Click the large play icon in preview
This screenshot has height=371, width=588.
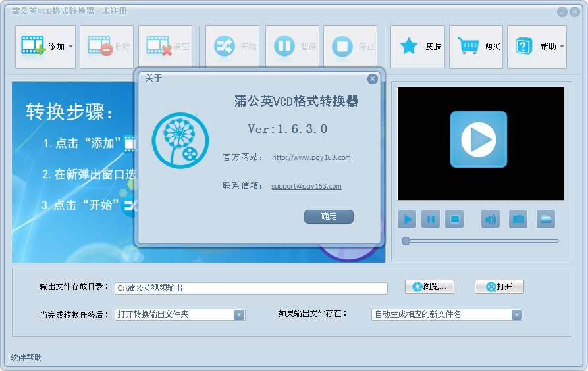pyautogui.click(x=479, y=139)
